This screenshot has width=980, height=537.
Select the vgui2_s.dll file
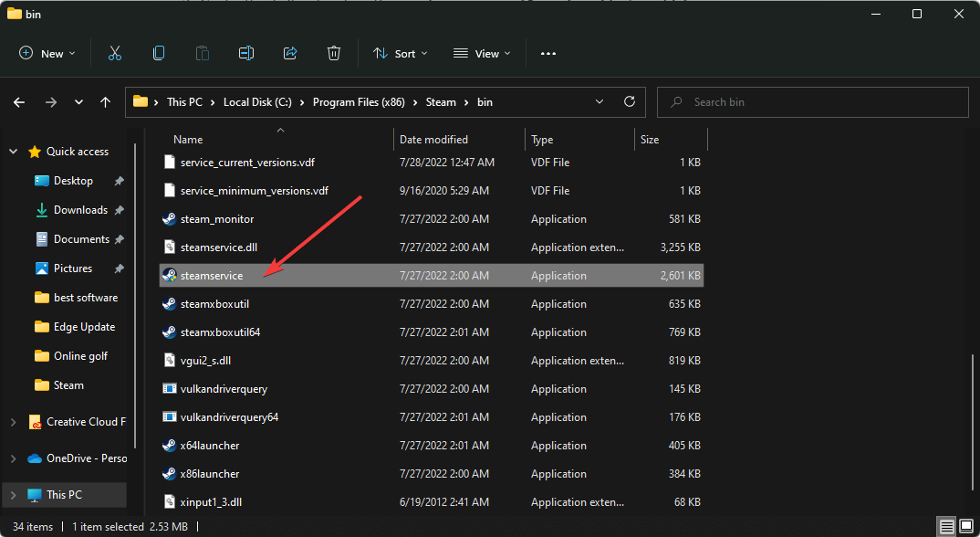coord(432,361)
